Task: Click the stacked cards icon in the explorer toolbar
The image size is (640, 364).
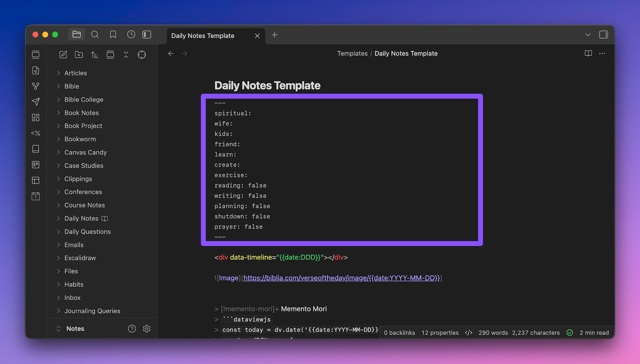Action: [x=110, y=55]
